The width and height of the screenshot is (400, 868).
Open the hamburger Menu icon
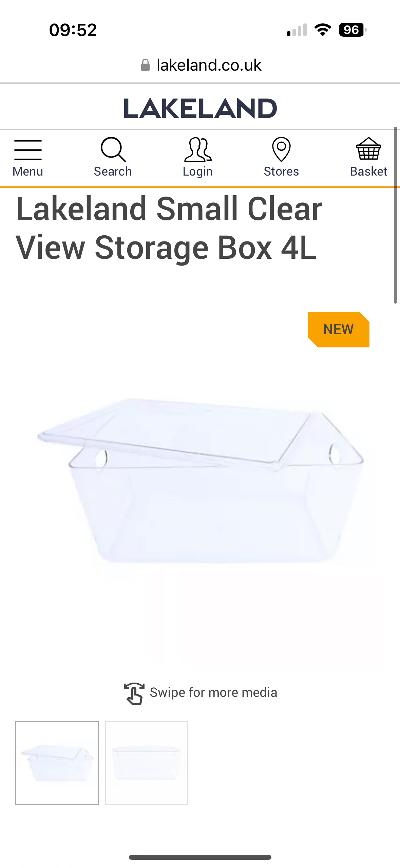coord(28,150)
